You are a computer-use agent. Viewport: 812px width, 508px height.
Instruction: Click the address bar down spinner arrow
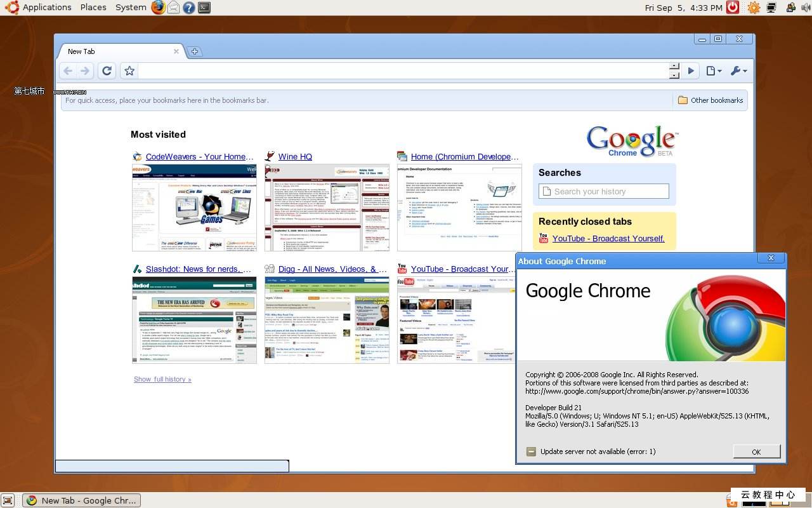click(x=674, y=75)
